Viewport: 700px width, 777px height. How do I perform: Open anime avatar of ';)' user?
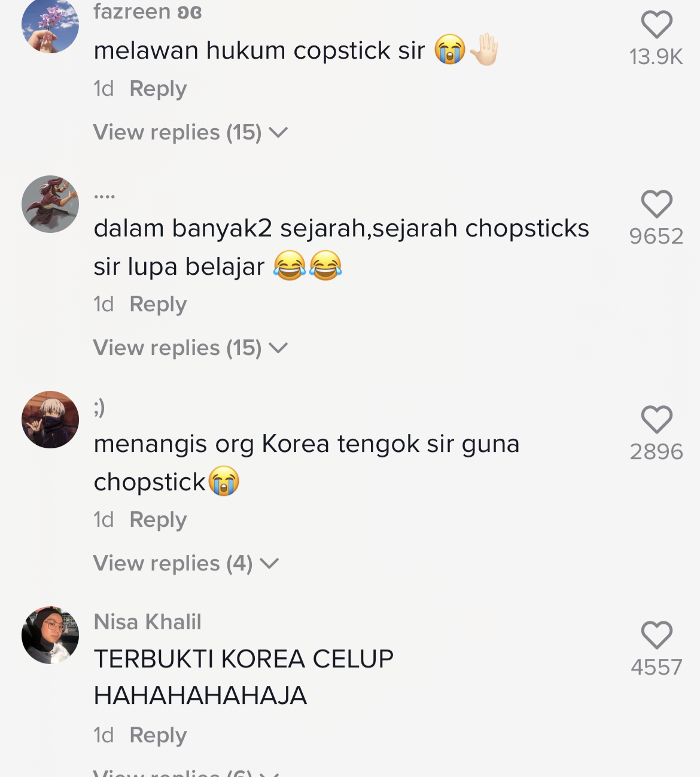click(x=50, y=420)
